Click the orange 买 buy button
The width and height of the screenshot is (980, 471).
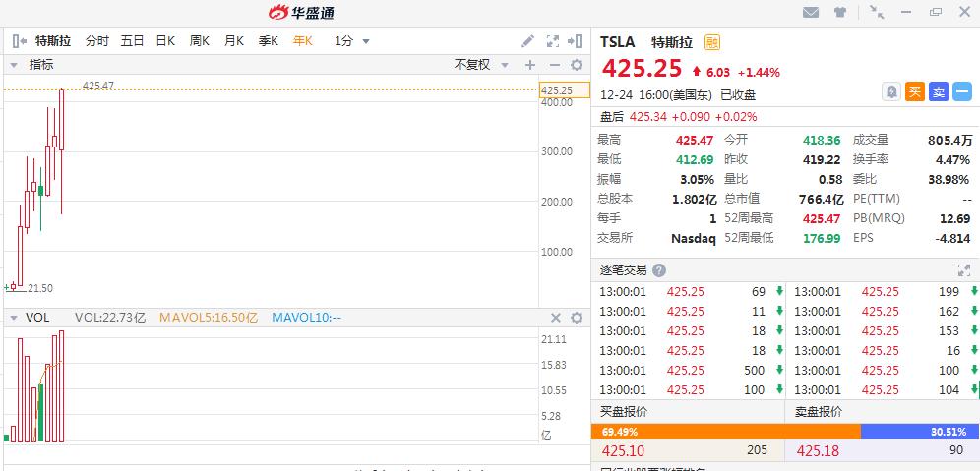(x=915, y=91)
